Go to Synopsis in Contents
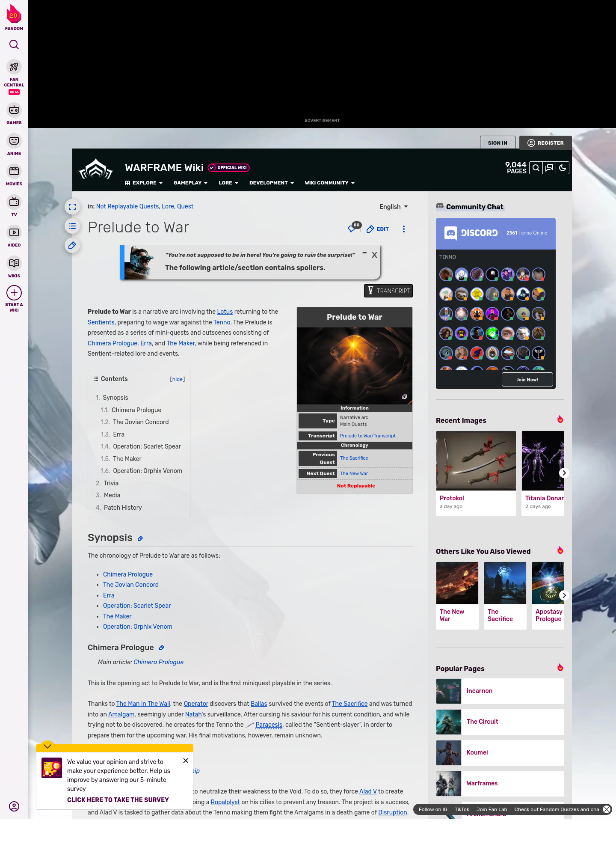 (x=115, y=398)
